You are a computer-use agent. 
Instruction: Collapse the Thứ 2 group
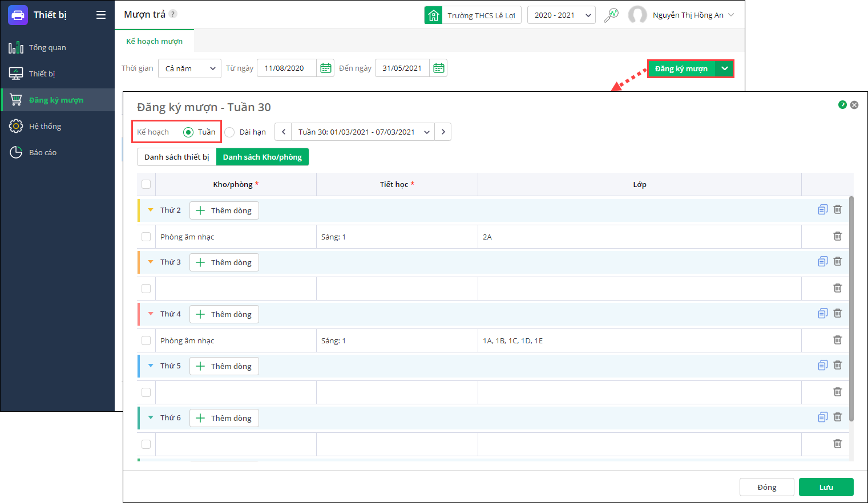(151, 210)
